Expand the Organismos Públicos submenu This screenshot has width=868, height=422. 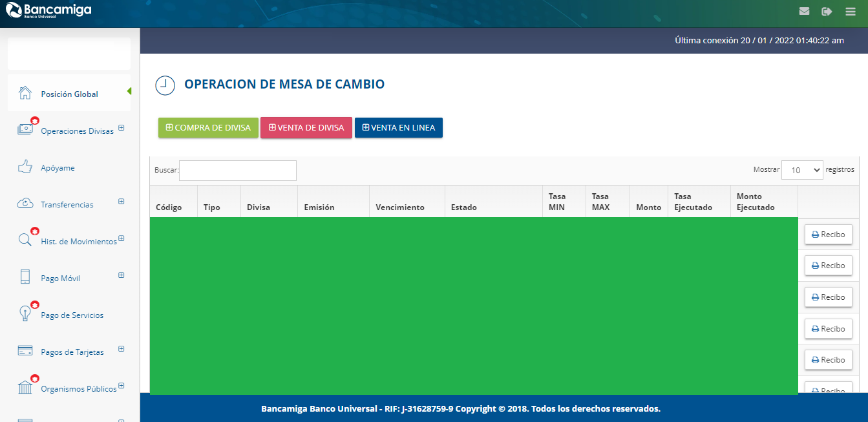click(121, 386)
